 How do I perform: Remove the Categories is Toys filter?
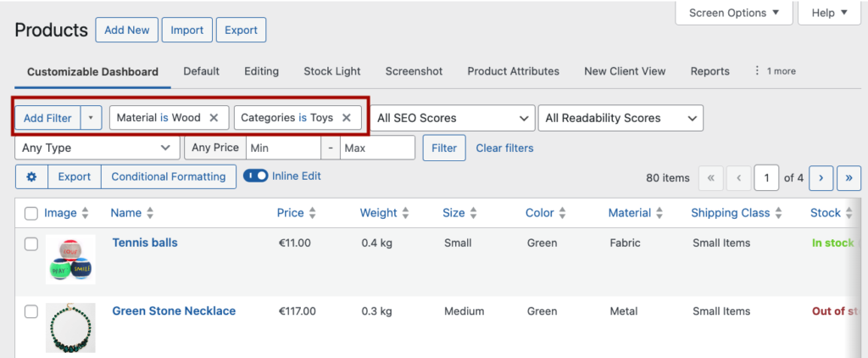point(347,117)
